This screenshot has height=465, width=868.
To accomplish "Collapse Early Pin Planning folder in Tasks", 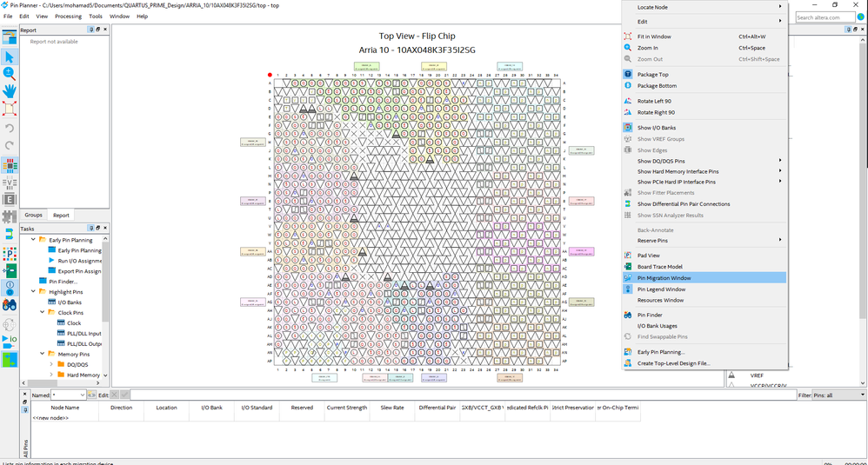I will tap(33, 240).
